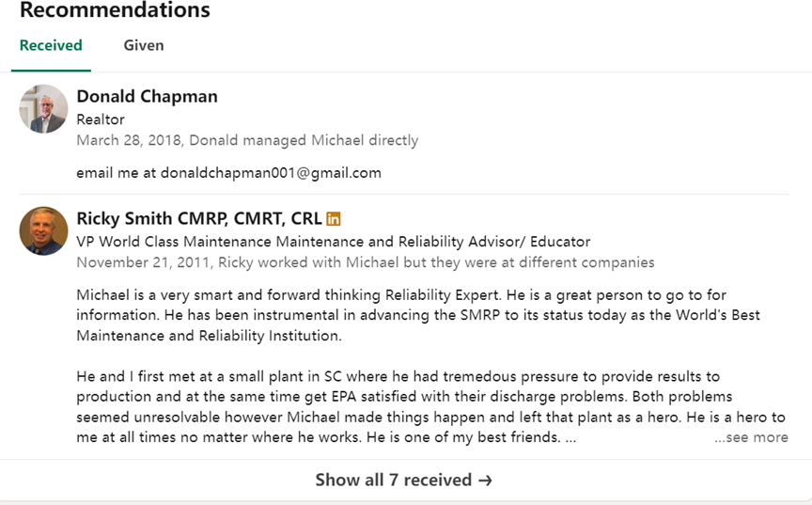The width and height of the screenshot is (812, 505).
Task: Click Ricky Smith's profile photo
Action: click(x=43, y=231)
